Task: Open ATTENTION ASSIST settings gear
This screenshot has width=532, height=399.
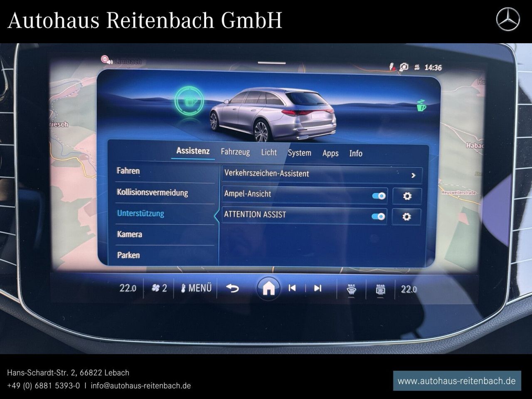Action: tap(406, 217)
